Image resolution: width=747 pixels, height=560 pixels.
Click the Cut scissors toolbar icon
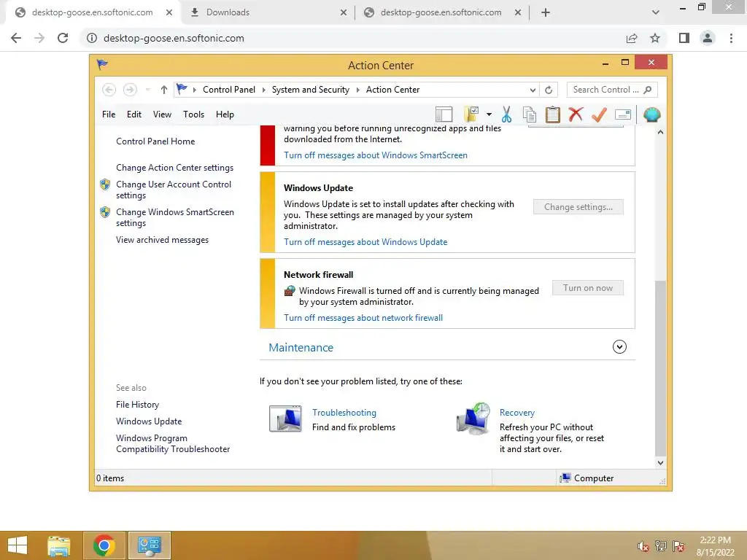(506, 114)
